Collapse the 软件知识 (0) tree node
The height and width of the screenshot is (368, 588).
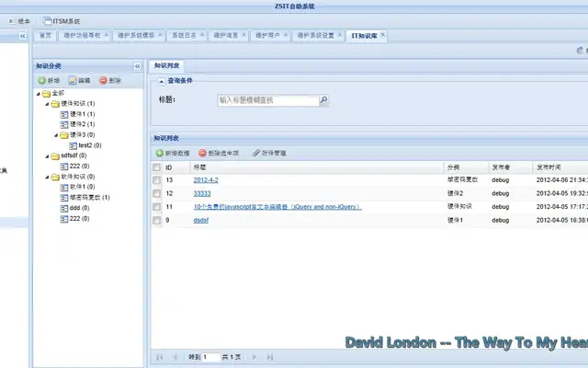[x=47, y=178]
